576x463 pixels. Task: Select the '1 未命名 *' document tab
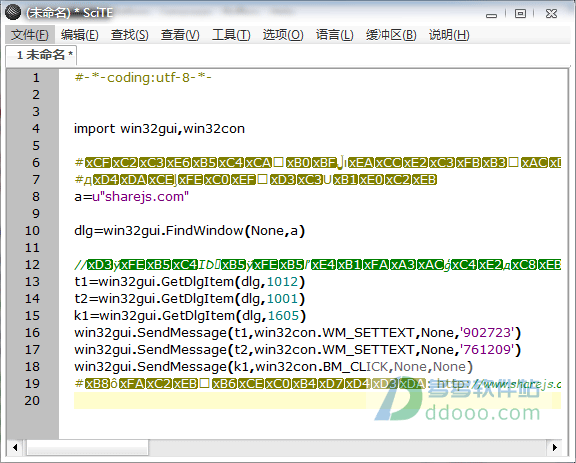point(42,55)
